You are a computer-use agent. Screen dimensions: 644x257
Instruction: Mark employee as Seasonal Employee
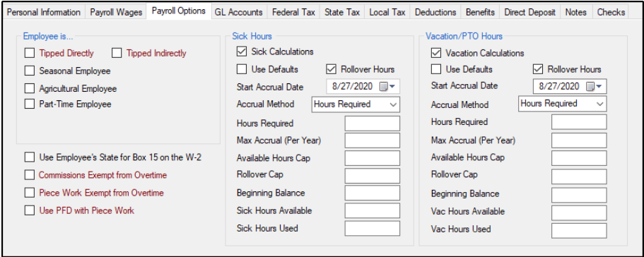click(30, 71)
